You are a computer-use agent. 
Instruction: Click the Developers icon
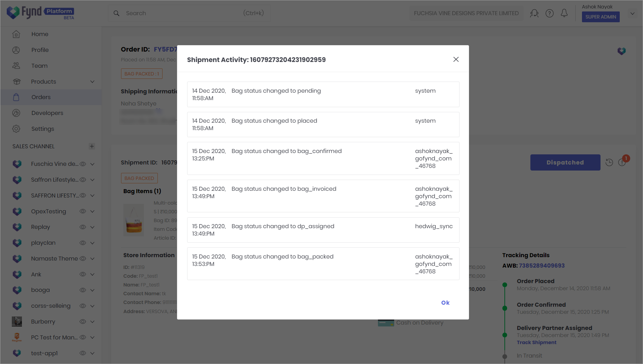(x=16, y=113)
